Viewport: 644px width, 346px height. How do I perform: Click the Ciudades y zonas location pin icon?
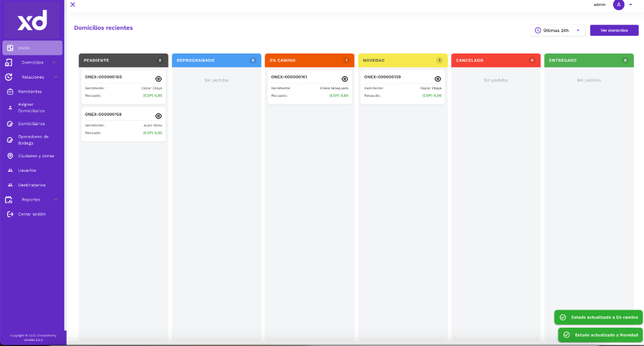click(10, 156)
